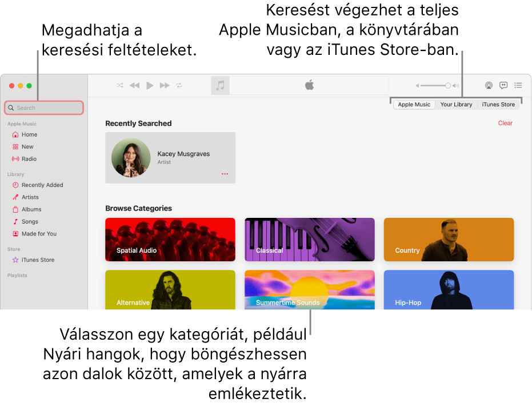Image resolution: width=532 pixels, height=406 pixels.
Task: Select the Your Library search scope tab
Action: pyautogui.click(x=456, y=105)
